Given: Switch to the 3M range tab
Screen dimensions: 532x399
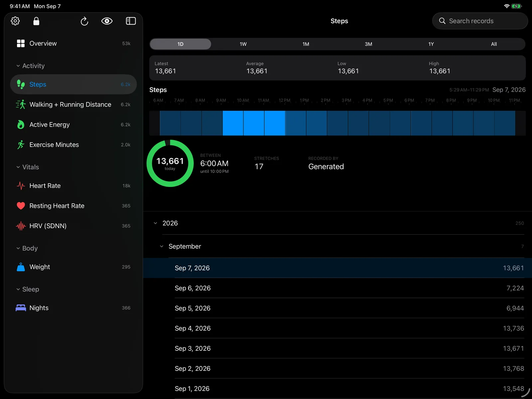Looking at the screenshot, I should (368, 44).
